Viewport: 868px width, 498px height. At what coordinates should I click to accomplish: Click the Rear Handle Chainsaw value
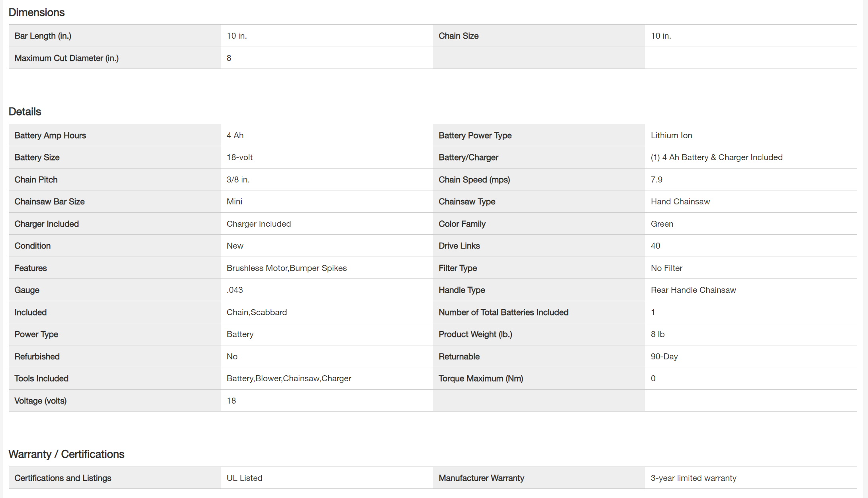pyautogui.click(x=693, y=290)
